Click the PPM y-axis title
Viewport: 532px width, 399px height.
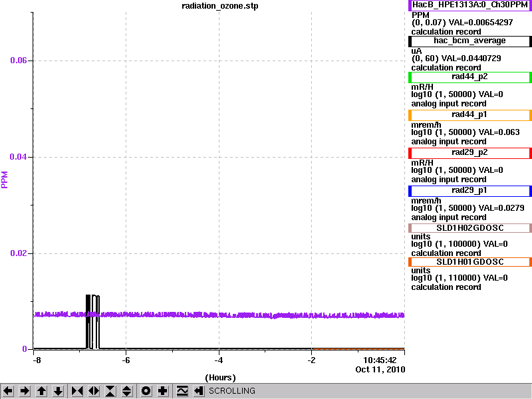[x=5, y=180]
